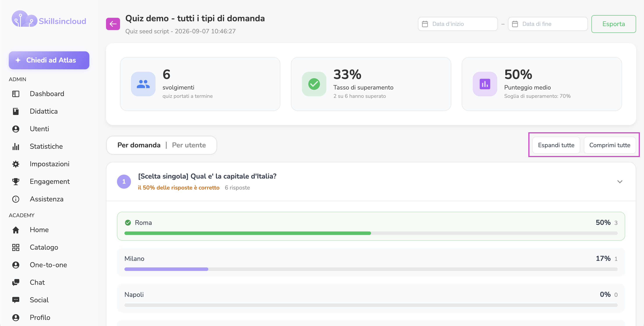Click the pink back arrow button
This screenshot has width=644, height=326.
click(113, 24)
